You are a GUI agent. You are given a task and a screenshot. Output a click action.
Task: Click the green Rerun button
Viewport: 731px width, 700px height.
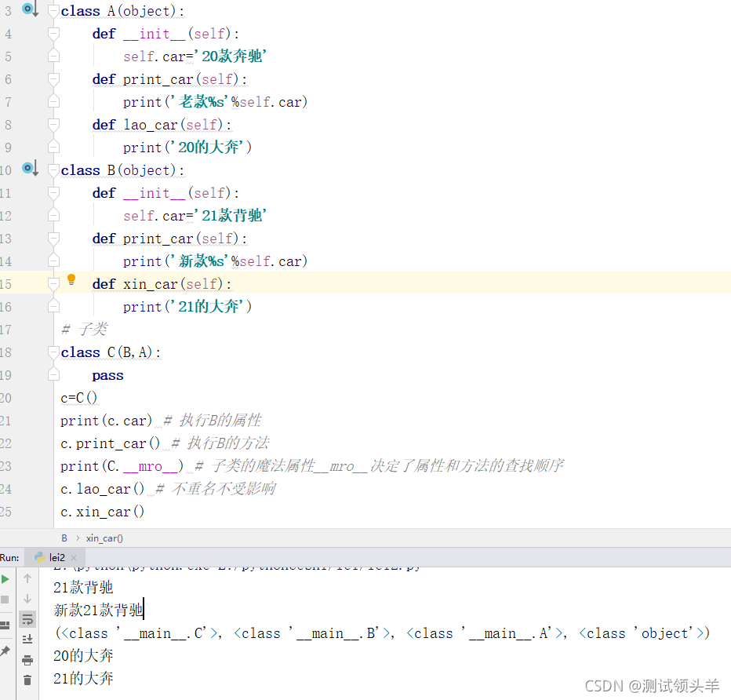coord(5,579)
